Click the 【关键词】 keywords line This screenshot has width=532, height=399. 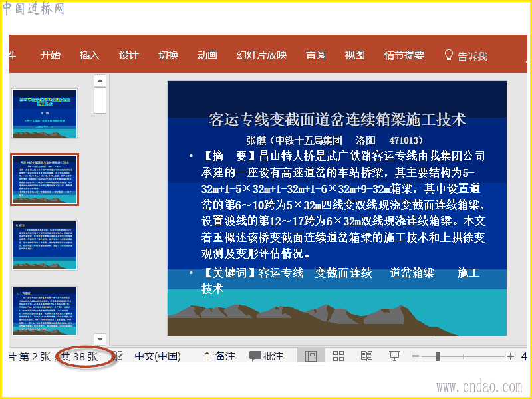(x=340, y=281)
